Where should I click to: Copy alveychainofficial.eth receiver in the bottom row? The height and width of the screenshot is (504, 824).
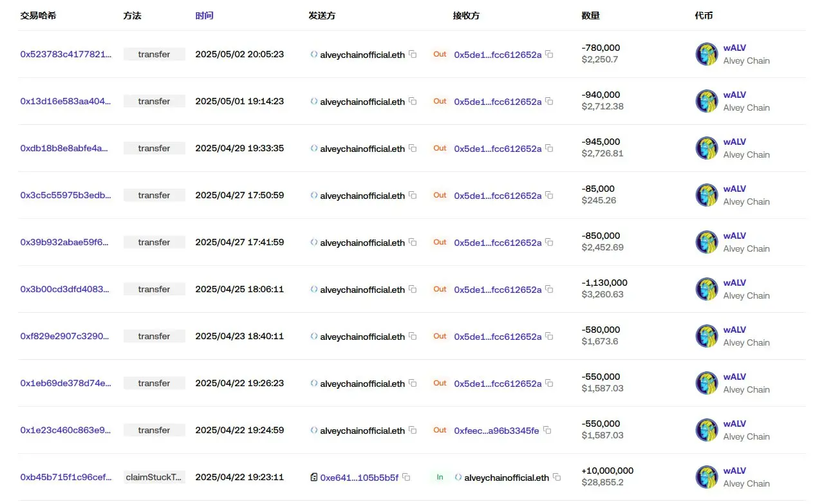[x=557, y=478]
